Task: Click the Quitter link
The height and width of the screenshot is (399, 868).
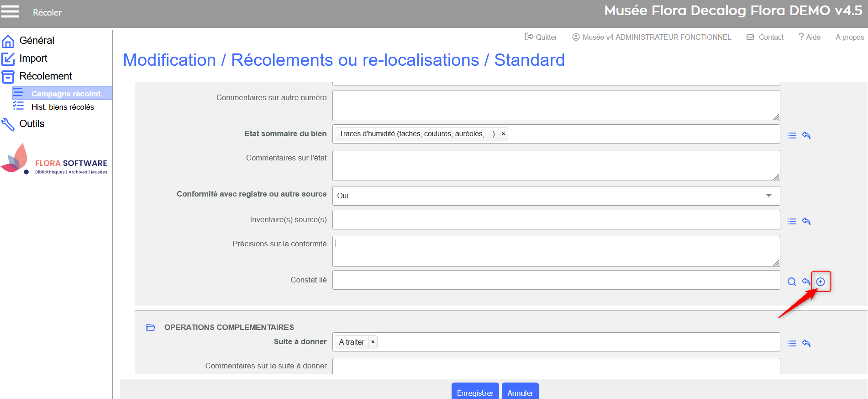Action: pos(541,37)
